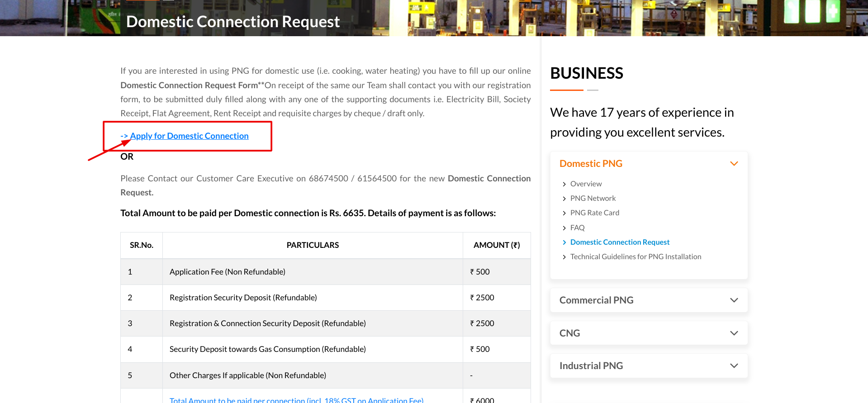The width and height of the screenshot is (868, 403).
Task: Open the PNG Rate Card link
Action: point(594,213)
